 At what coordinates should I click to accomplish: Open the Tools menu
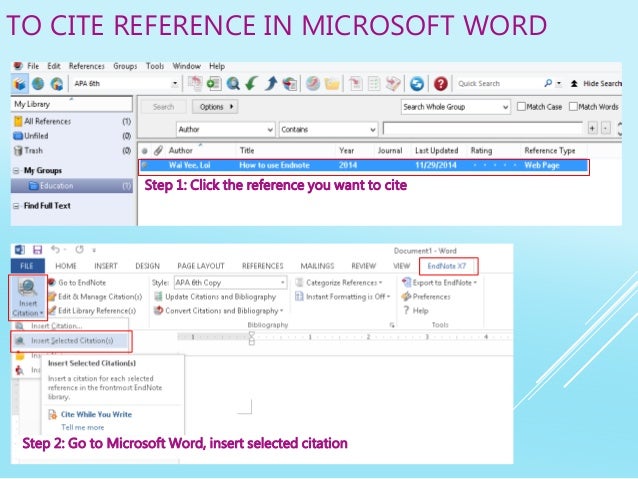155,66
